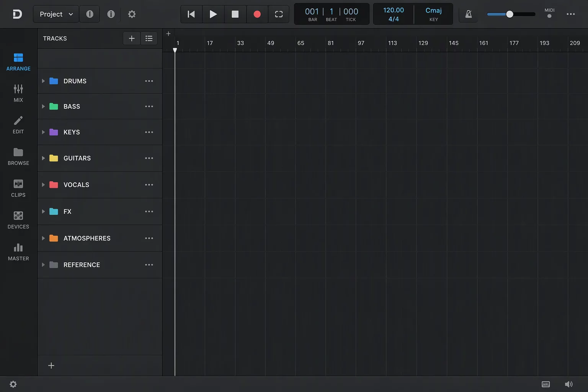
Task: Expand the DRUMS folder
Action: [x=43, y=81]
